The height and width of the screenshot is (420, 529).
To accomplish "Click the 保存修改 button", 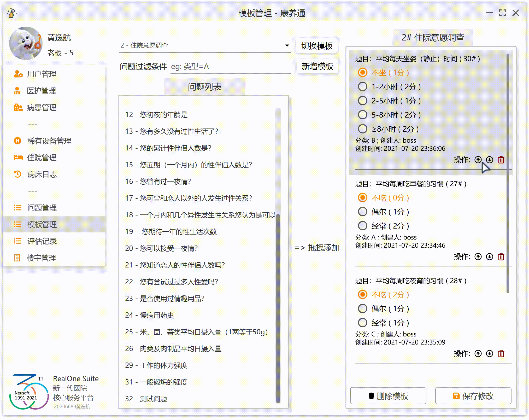I will (473, 396).
